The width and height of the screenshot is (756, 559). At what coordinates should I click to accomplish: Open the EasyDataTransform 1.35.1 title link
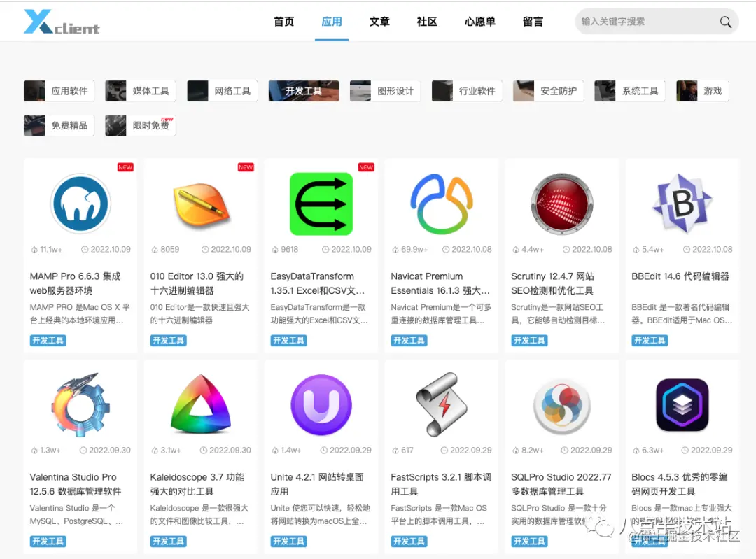pyautogui.click(x=317, y=283)
